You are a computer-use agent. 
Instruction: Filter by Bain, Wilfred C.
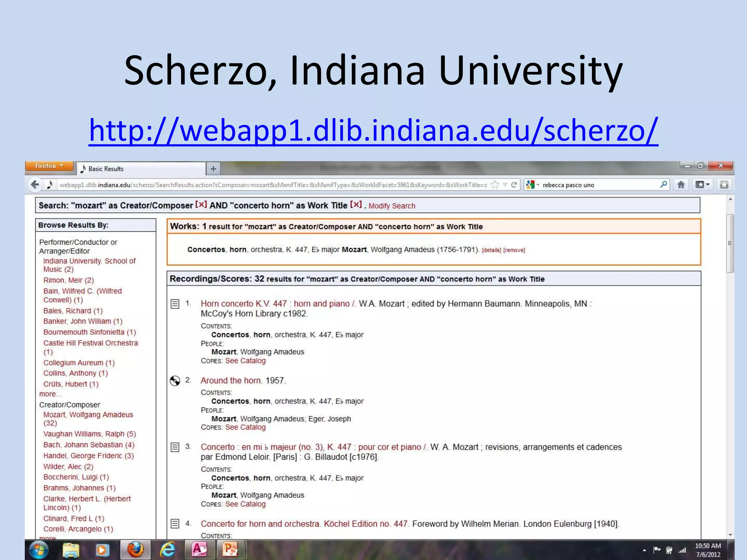pos(83,295)
